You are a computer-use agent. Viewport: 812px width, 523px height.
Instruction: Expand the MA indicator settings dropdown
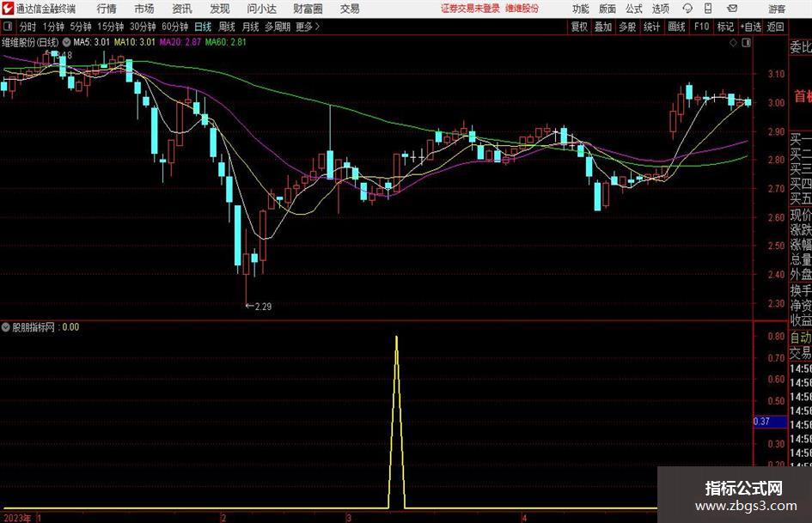click(67, 42)
